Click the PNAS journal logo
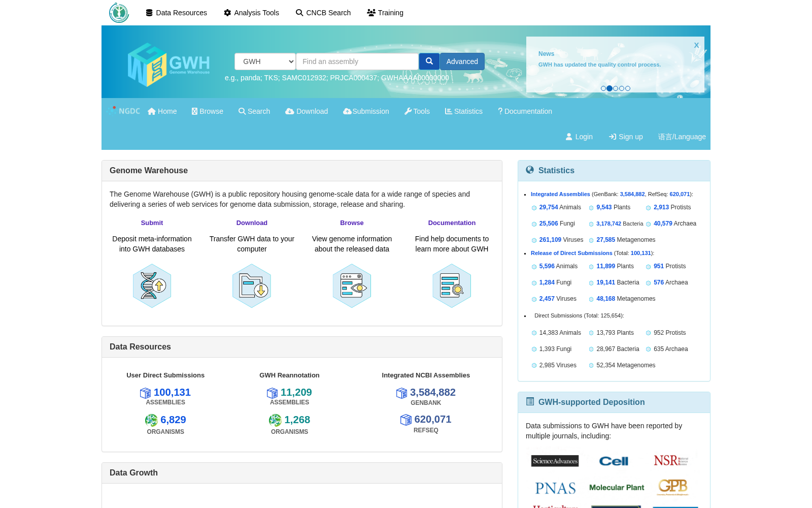 point(555,488)
